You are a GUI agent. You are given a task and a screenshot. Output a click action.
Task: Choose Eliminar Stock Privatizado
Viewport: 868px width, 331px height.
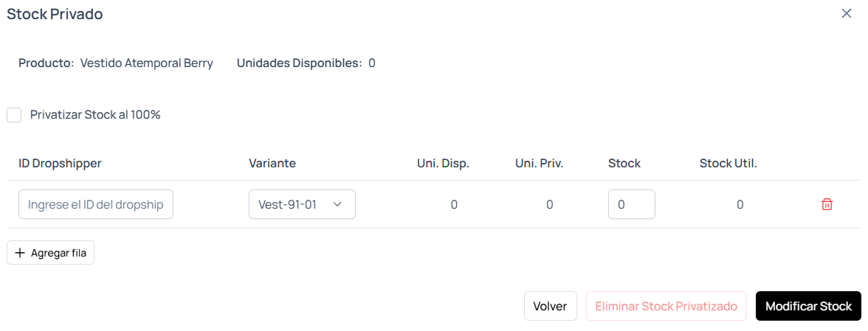click(666, 306)
